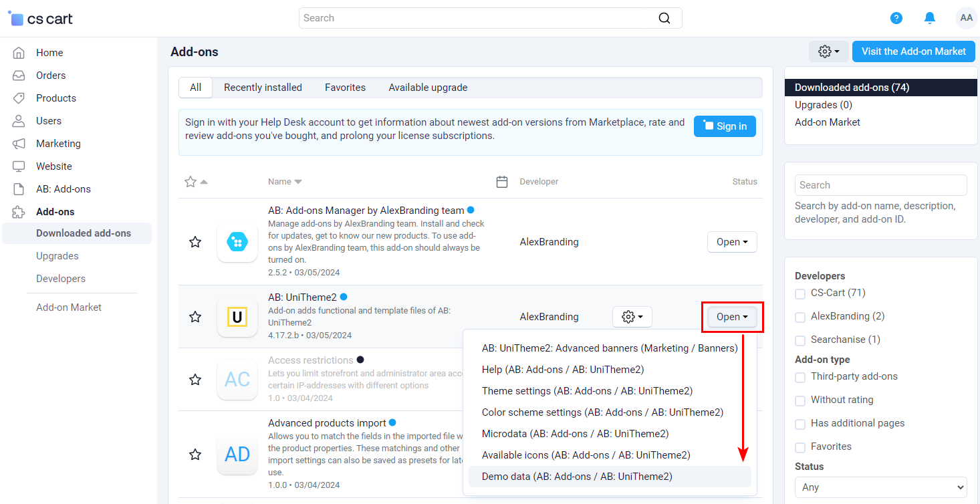Choose Microdata menu entry

610,434
